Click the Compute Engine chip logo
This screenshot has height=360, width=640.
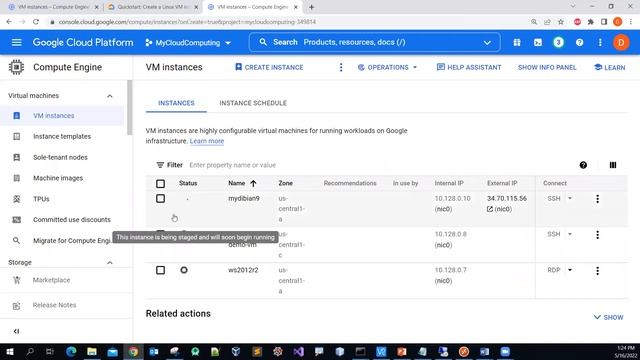tap(16, 67)
